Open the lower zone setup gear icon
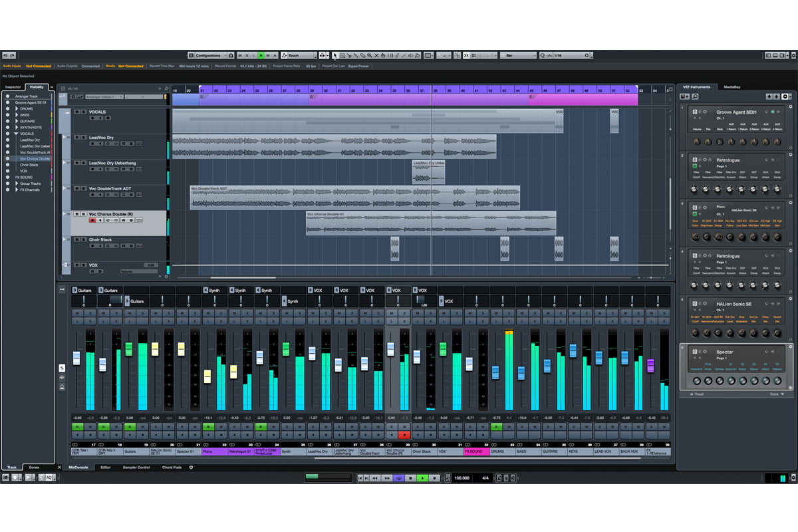This screenshot has width=798, height=532. point(191,467)
